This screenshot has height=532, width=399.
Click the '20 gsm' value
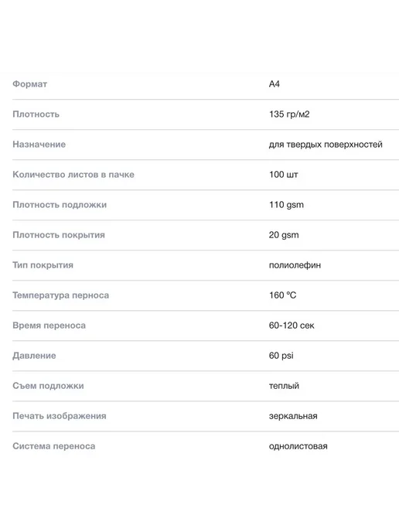pyautogui.click(x=284, y=235)
